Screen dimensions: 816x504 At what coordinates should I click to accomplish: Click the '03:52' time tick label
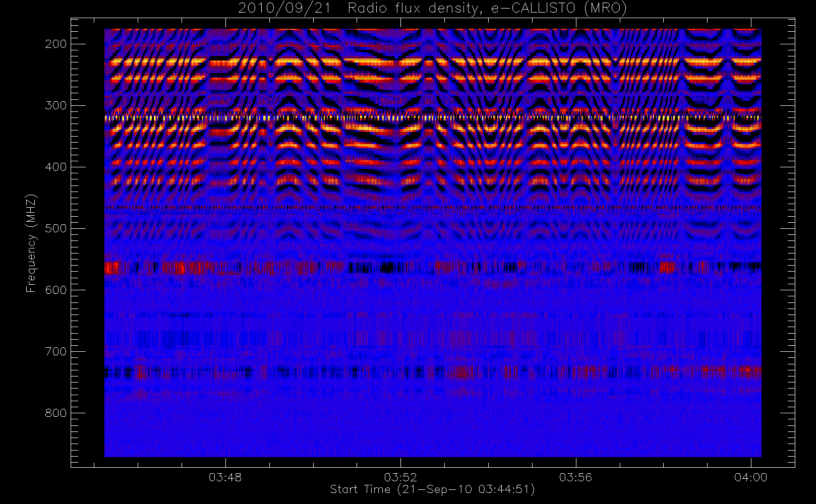[x=400, y=477]
